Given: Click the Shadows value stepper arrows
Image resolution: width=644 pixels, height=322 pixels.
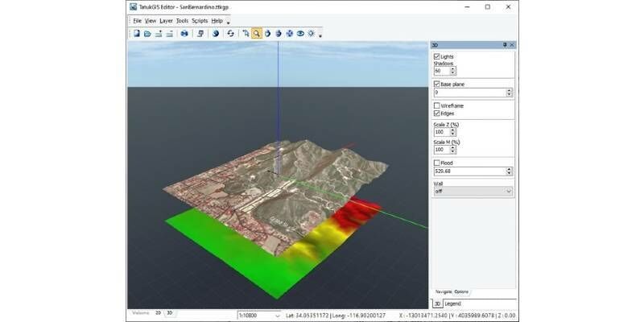Looking at the screenshot, I should pos(453,71).
